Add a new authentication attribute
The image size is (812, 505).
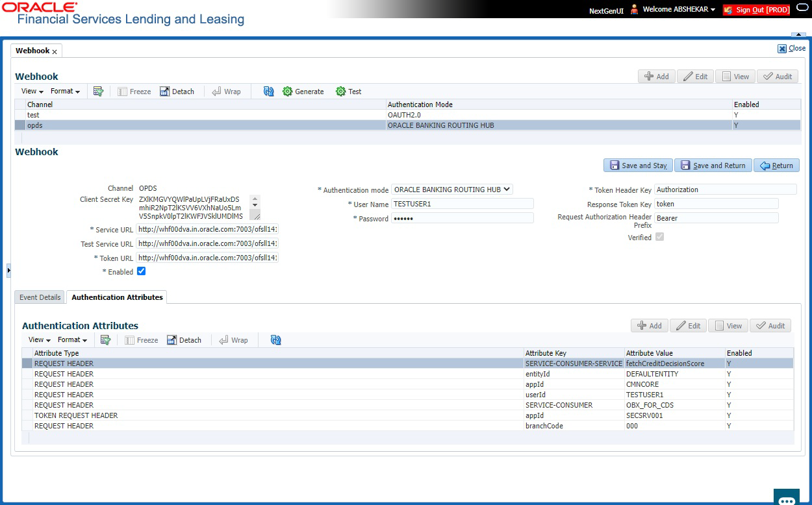click(x=650, y=326)
